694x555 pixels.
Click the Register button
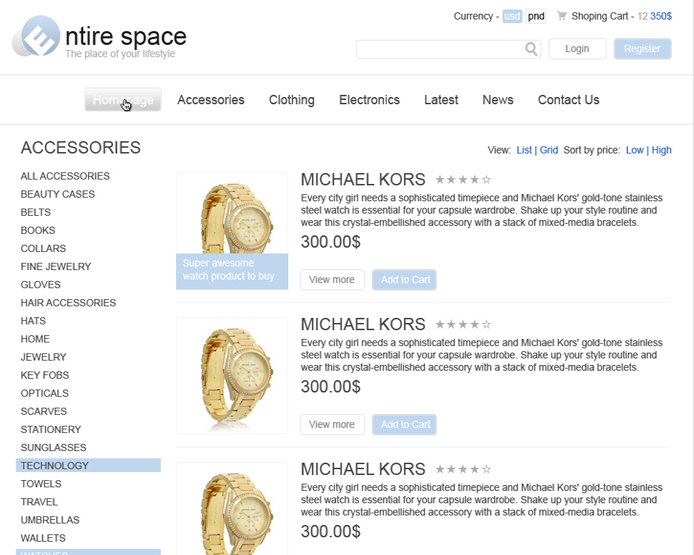coord(642,49)
